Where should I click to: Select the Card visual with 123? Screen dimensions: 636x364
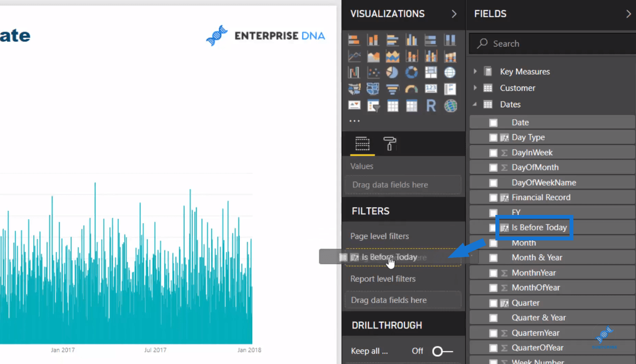tap(431, 89)
